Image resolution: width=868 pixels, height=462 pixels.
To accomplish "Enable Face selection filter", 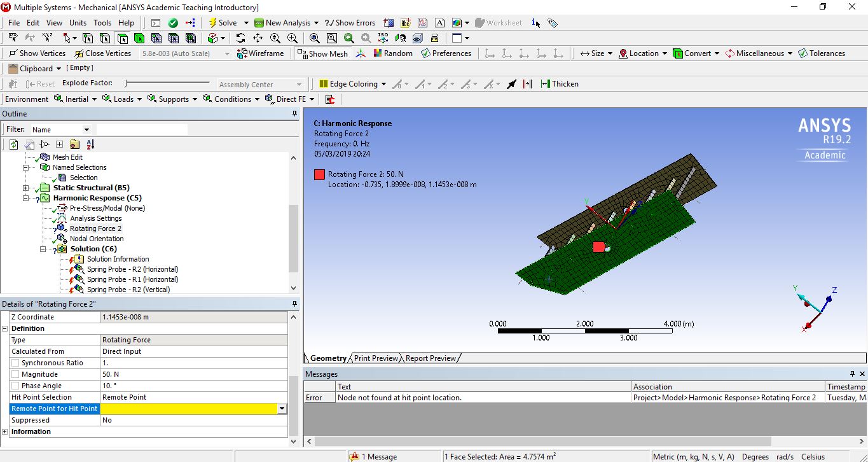I will (122, 38).
